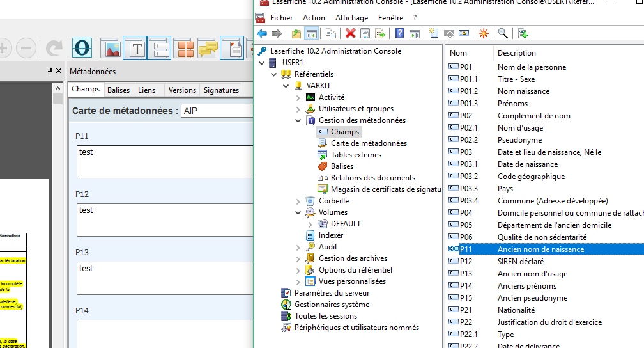Expand the Audit node
The width and height of the screenshot is (644, 348).
298,247
